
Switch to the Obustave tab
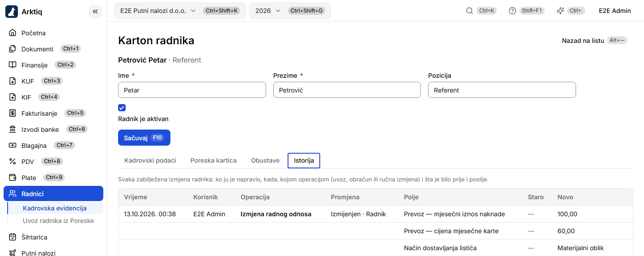tap(265, 160)
